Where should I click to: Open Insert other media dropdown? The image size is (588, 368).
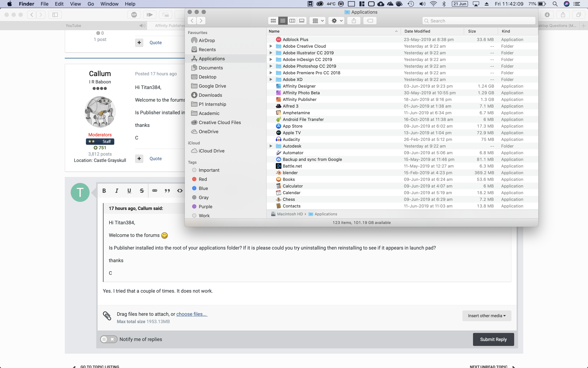click(487, 316)
